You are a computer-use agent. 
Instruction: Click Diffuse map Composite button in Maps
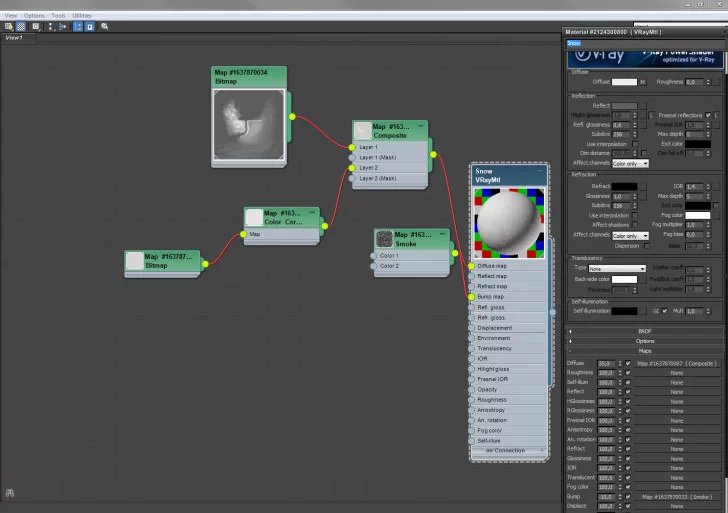coord(676,364)
